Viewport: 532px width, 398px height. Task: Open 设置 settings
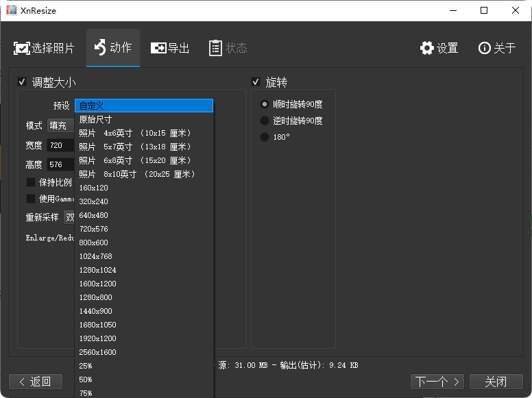(439, 48)
